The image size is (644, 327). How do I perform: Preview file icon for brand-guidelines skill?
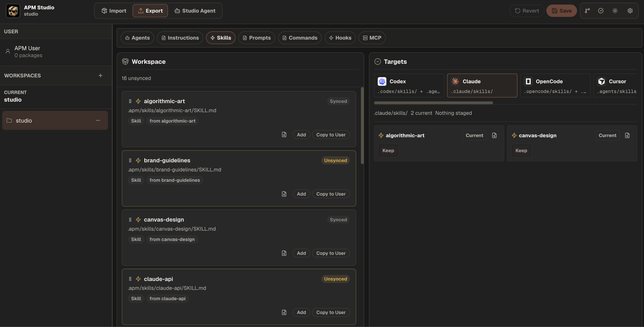284,194
